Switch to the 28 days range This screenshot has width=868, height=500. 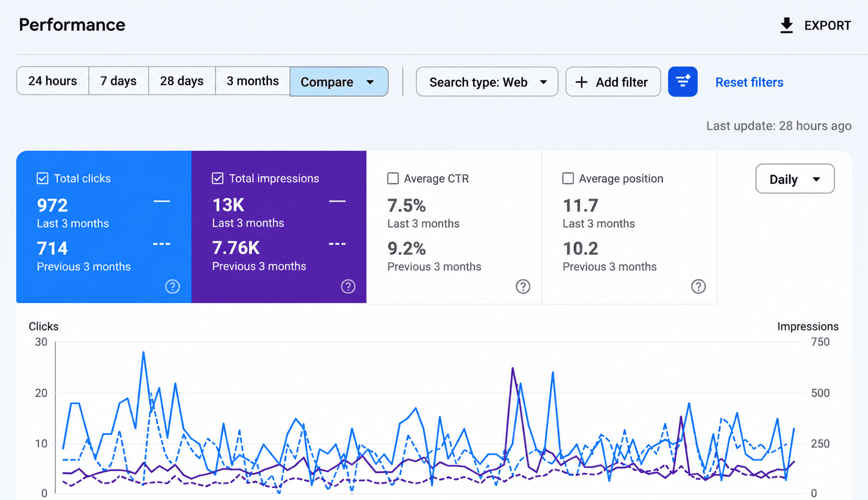tap(182, 81)
